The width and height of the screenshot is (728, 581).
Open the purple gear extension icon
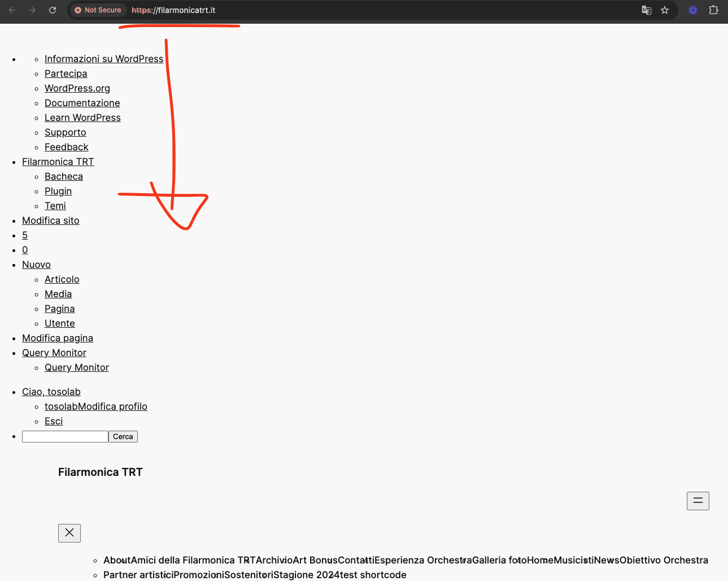[x=693, y=10]
